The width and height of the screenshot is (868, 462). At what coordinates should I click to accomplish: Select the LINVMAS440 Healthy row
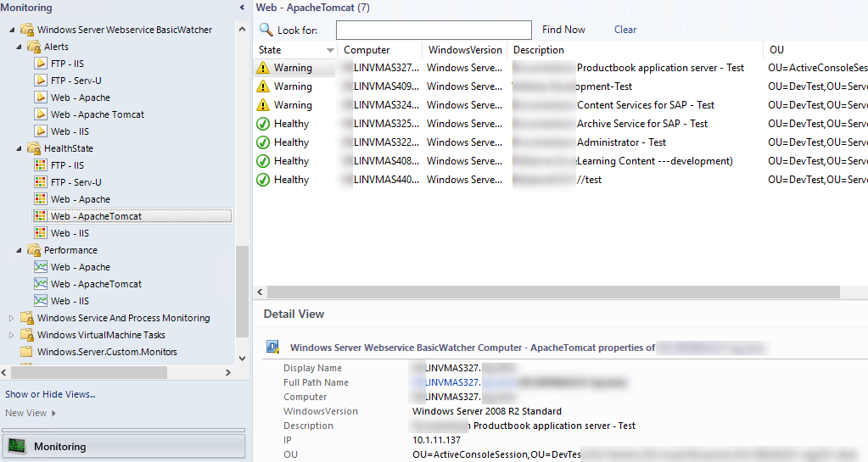tap(561, 180)
